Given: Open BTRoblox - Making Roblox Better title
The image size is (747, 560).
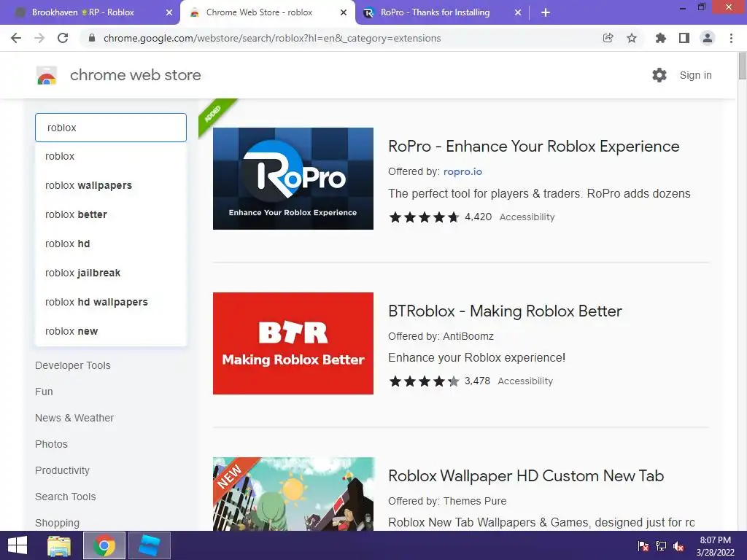Looking at the screenshot, I should click(x=505, y=311).
